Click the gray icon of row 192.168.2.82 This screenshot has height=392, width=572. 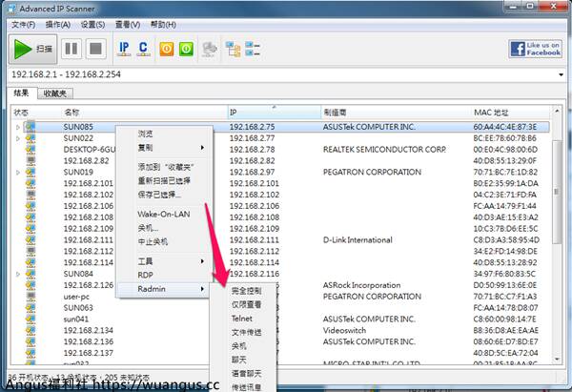(x=31, y=161)
